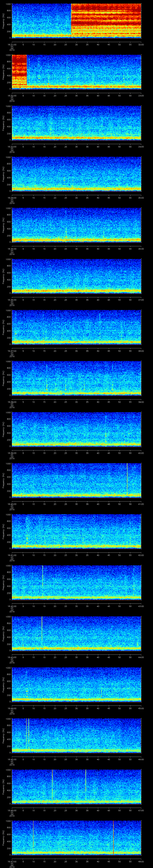The image size is (153, 868).
Task: Click the 16:35:00 start time label
Action: (12, 249)
